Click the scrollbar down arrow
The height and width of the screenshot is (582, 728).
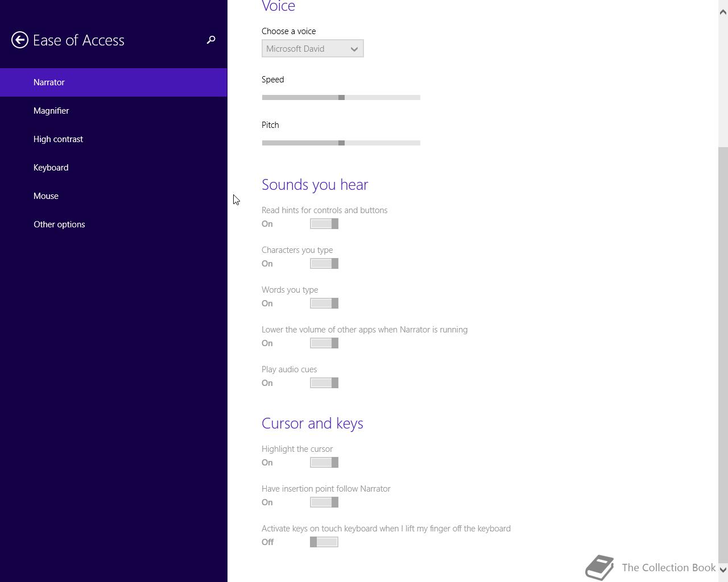coord(723,569)
